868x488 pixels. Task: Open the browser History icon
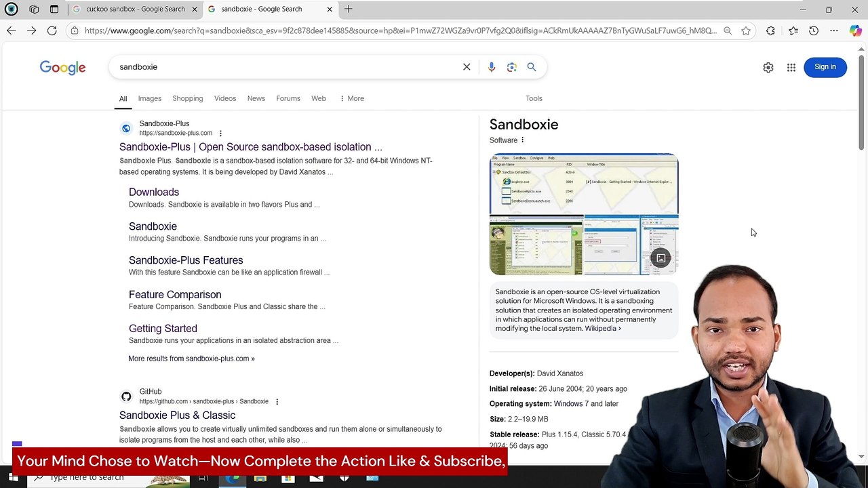coord(814,30)
